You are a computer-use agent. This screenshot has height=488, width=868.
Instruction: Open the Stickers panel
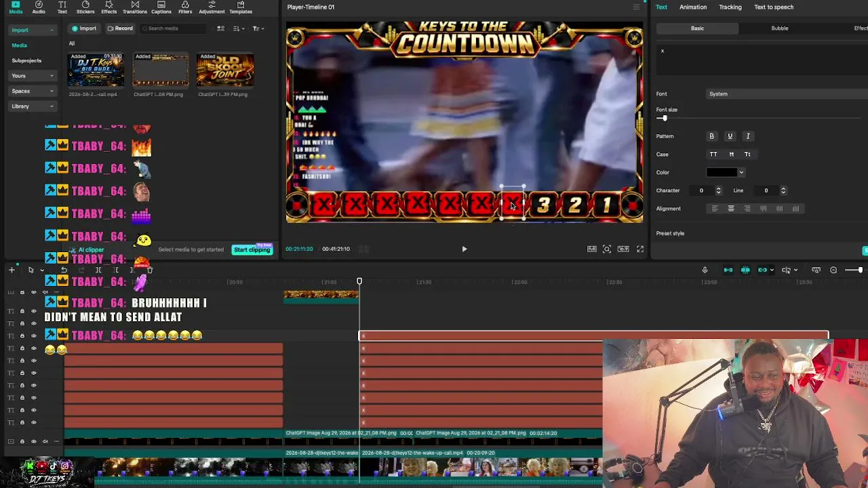tap(85, 7)
